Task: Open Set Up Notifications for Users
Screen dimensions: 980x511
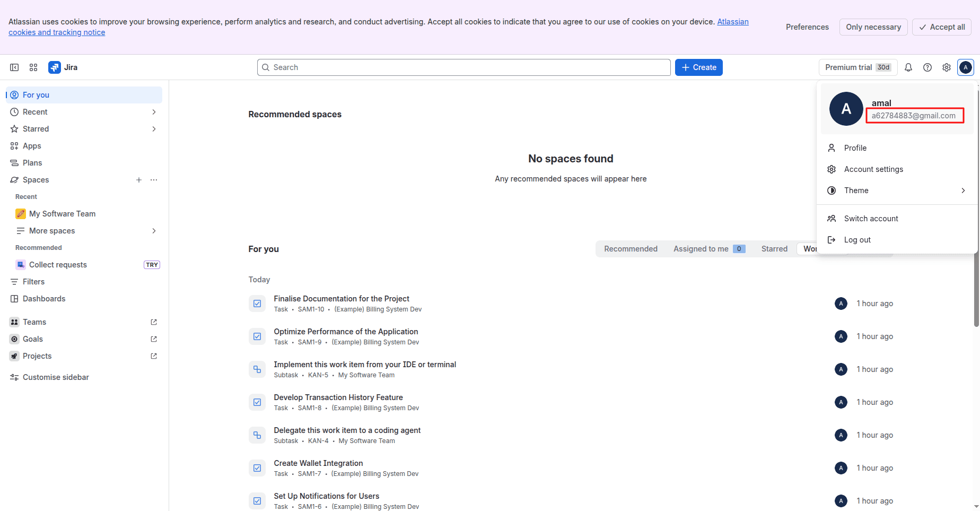Action: pyautogui.click(x=327, y=496)
